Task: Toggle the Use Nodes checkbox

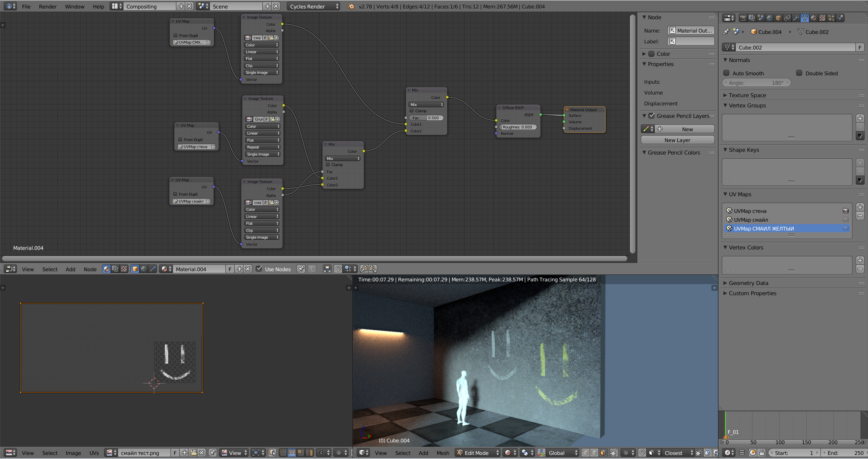Action: (x=259, y=269)
